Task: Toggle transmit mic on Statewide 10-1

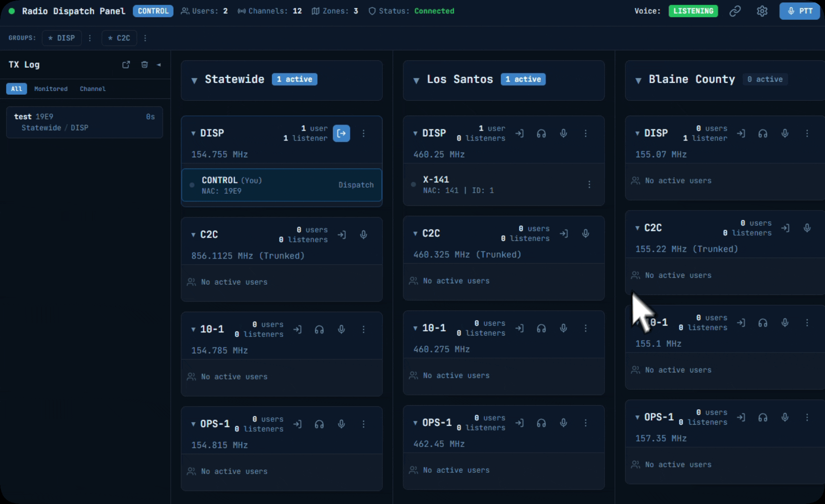Action: click(342, 329)
